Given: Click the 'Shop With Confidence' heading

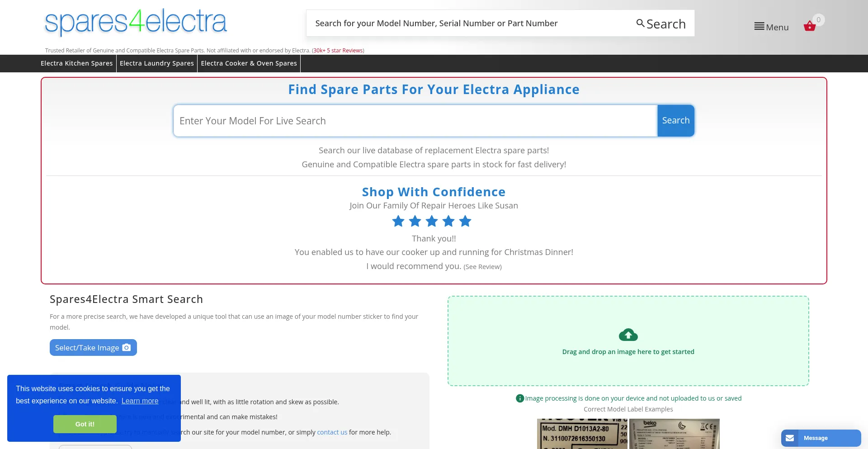Looking at the screenshot, I should [x=434, y=192].
